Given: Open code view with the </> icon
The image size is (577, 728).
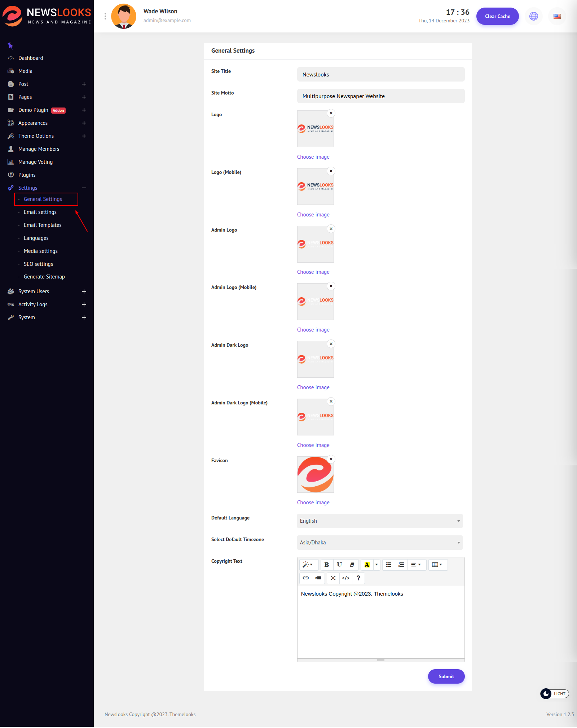Looking at the screenshot, I should (345, 578).
